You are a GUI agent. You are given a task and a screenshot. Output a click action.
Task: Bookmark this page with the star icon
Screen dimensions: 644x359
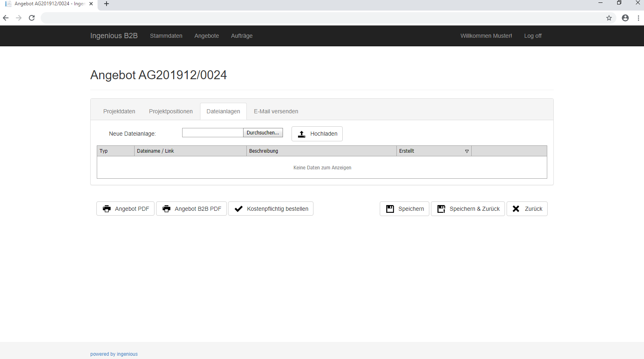[x=609, y=18]
